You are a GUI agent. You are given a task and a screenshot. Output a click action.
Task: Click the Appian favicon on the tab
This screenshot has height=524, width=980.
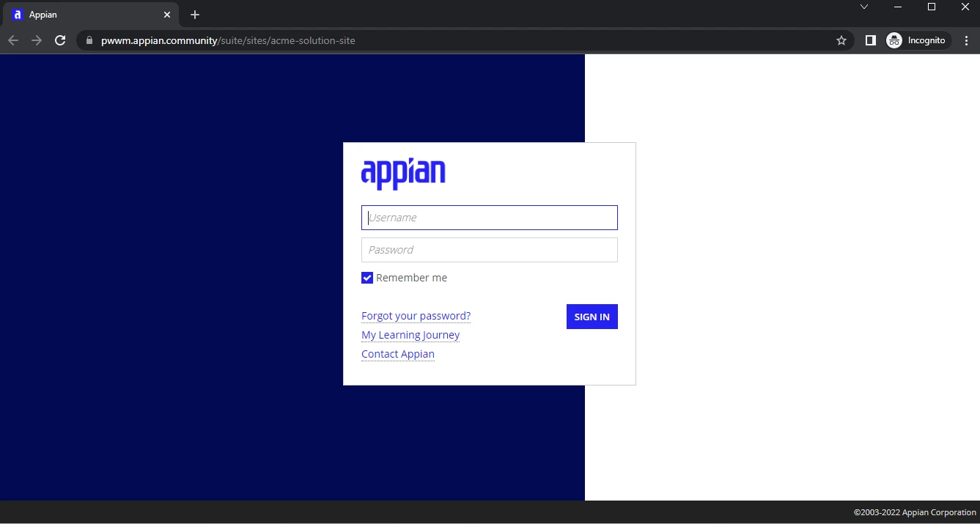(18, 15)
